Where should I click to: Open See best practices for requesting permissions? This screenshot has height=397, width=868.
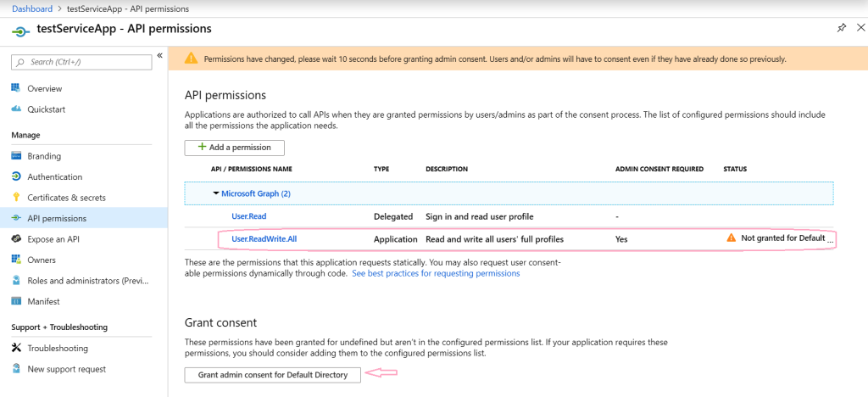pyautogui.click(x=436, y=273)
